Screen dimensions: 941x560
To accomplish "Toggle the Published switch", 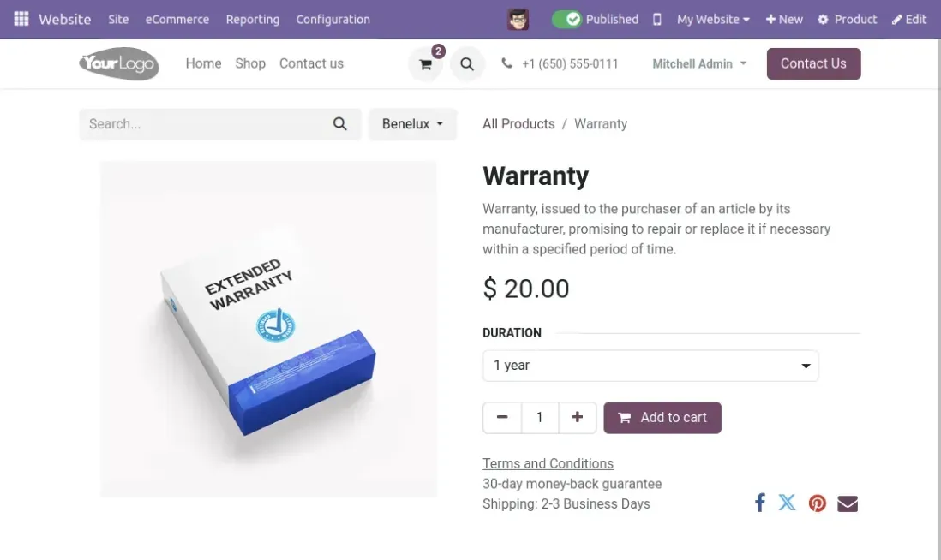I will 566,19.
